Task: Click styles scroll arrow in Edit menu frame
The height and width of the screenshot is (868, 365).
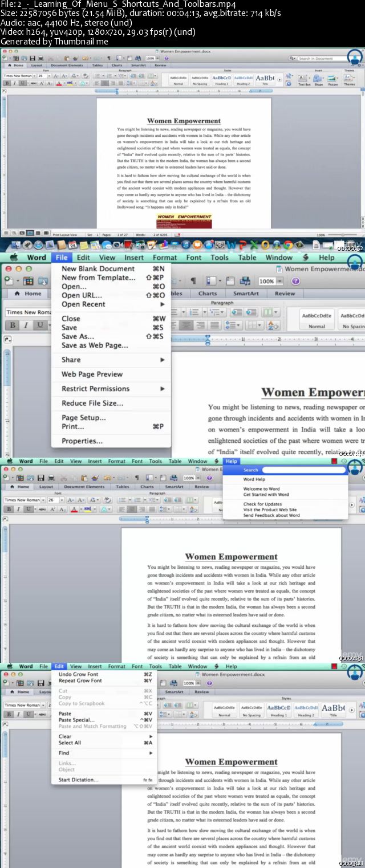Action: point(352,710)
